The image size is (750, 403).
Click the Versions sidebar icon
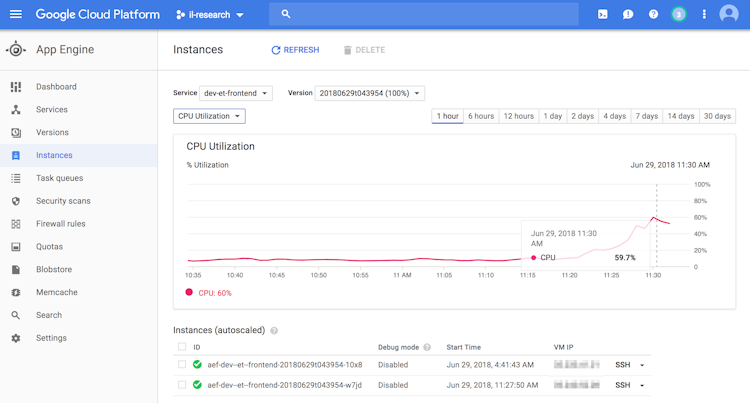16,132
